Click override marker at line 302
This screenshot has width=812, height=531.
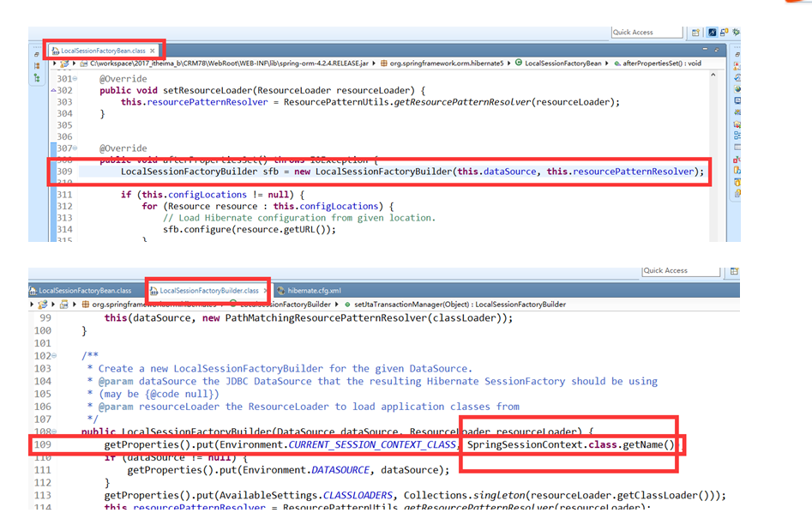click(53, 91)
